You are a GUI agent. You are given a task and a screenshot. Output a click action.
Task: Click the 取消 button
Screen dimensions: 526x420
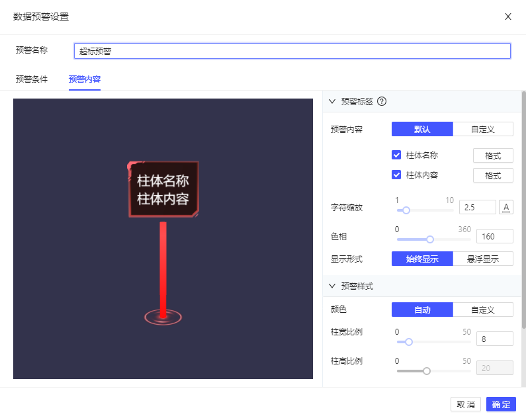click(466, 405)
